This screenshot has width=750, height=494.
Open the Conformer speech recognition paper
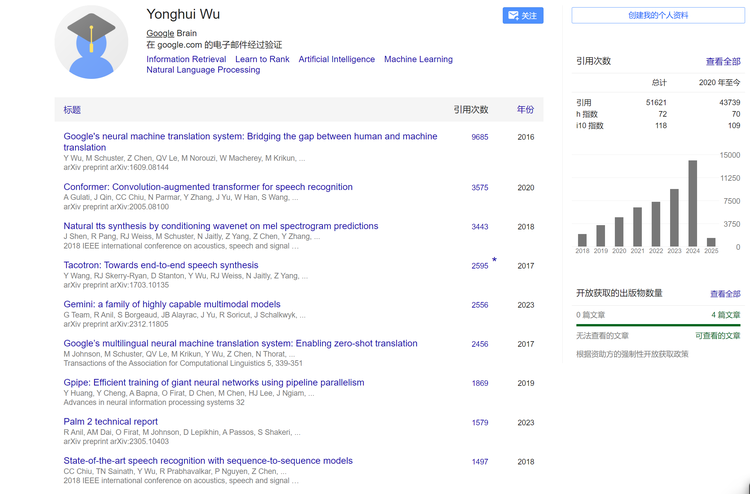tap(208, 187)
